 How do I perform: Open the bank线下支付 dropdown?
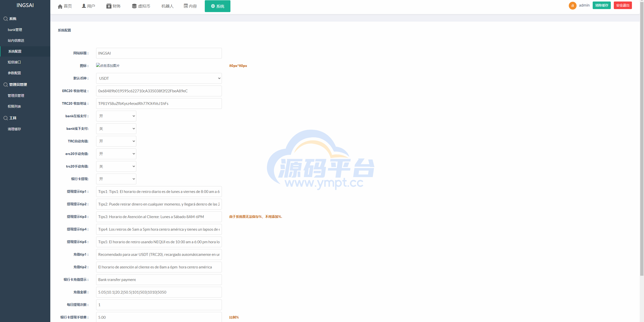[x=116, y=129]
